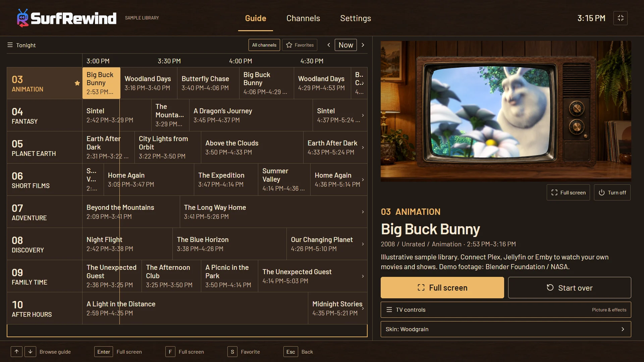Click the large orange Full screen button
Screen dimensions: 644x362
point(442,288)
